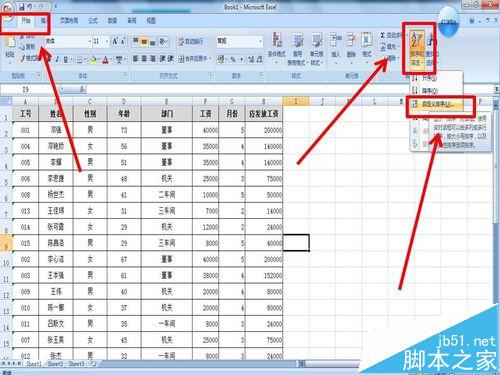Viewport: 500px width, 375px height.
Task: Undo the last action in toolbar
Action: tap(31, 6)
